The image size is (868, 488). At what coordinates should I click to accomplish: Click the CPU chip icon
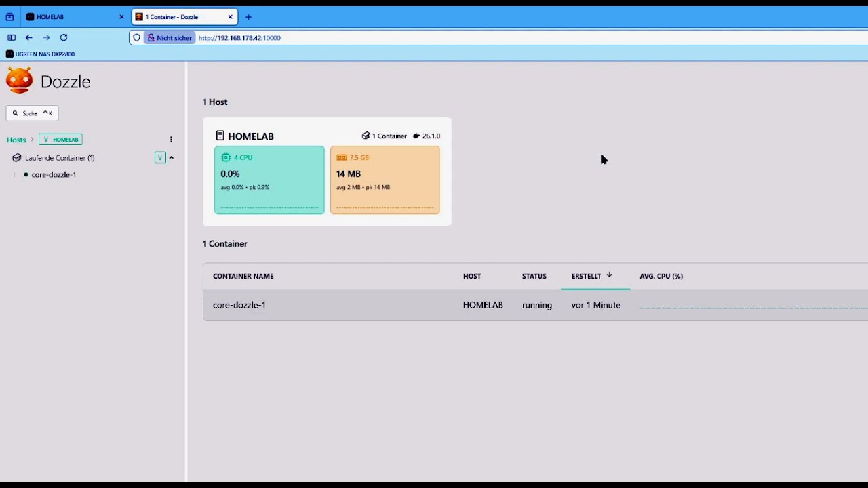pos(226,157)
